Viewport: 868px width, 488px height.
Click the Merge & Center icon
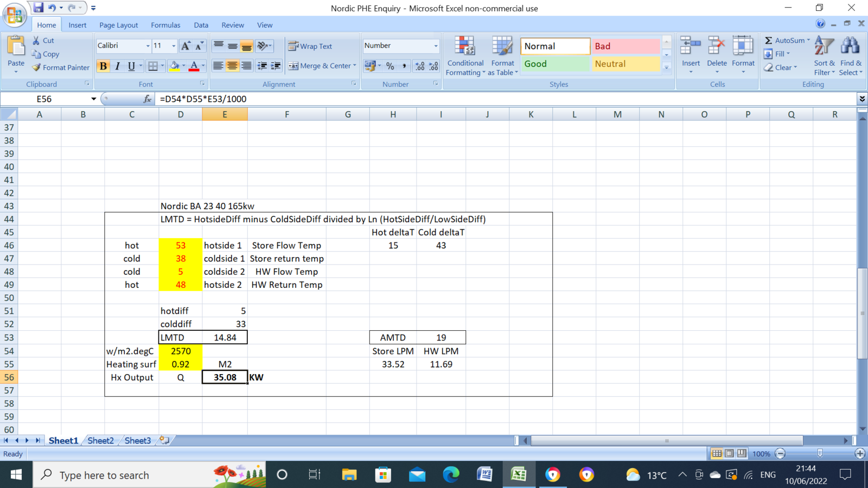pyautogui.click(x=293, y=66)
